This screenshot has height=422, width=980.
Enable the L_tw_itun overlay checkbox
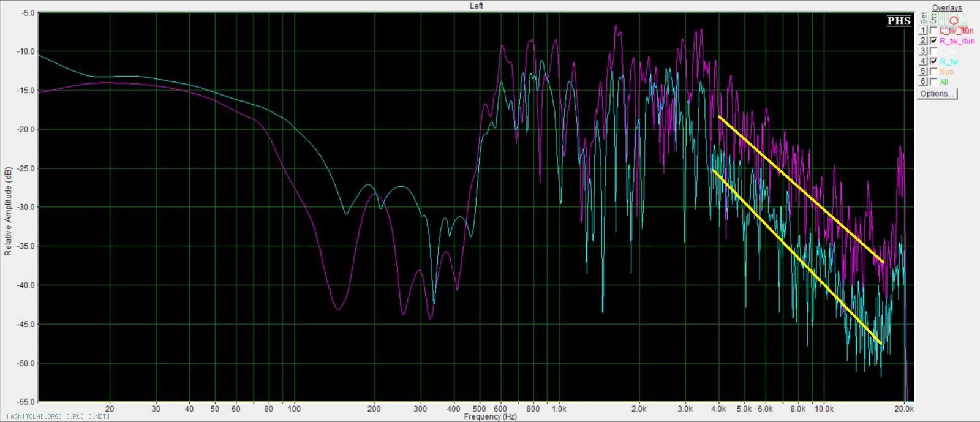933,31
